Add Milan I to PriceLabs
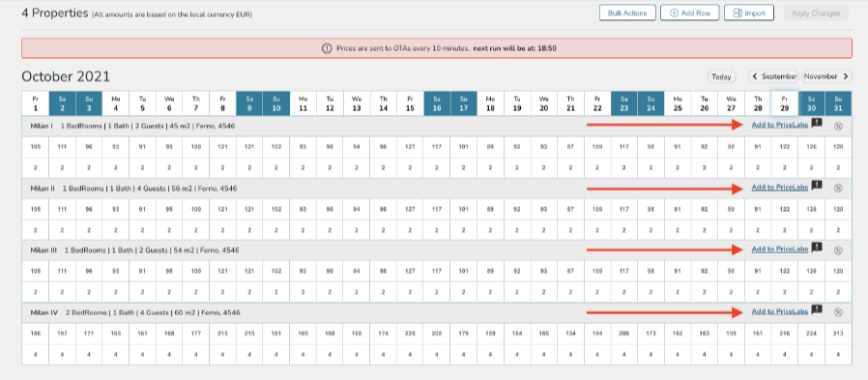 point(779,125)
